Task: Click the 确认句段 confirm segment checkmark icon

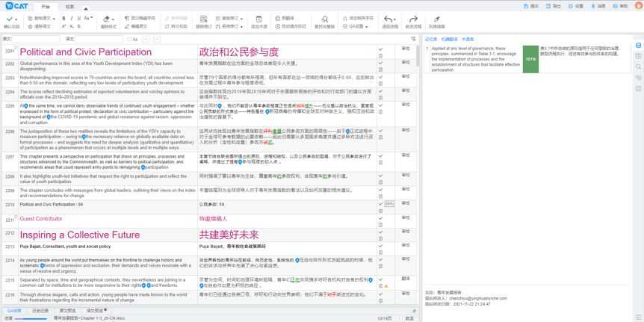Action: click(x=11, y=19)
